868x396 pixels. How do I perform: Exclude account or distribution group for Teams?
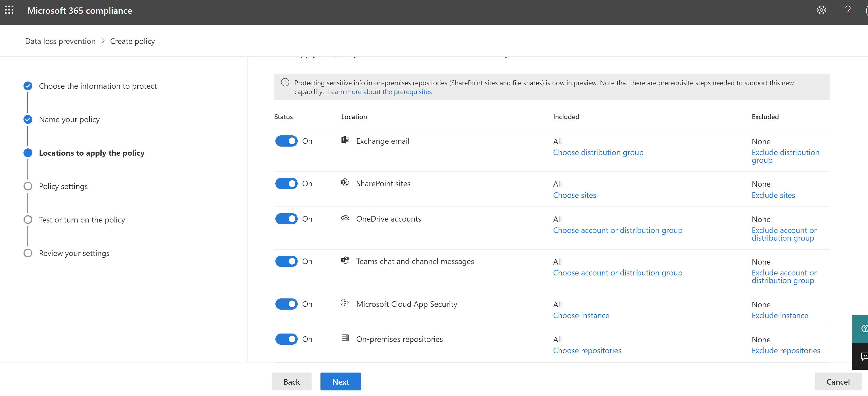(784, 276)
